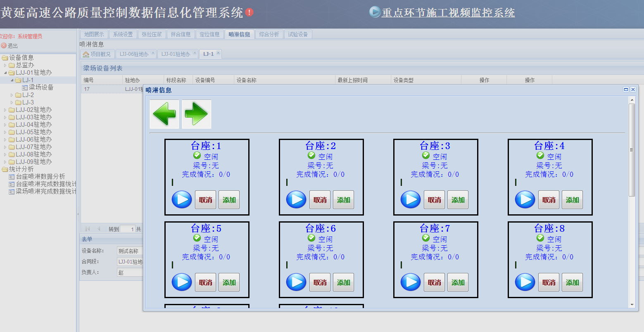644x332 pixels.
Task: Click scroll-down arrow of 喷淋信息 dialog
Action: point(632,305)
